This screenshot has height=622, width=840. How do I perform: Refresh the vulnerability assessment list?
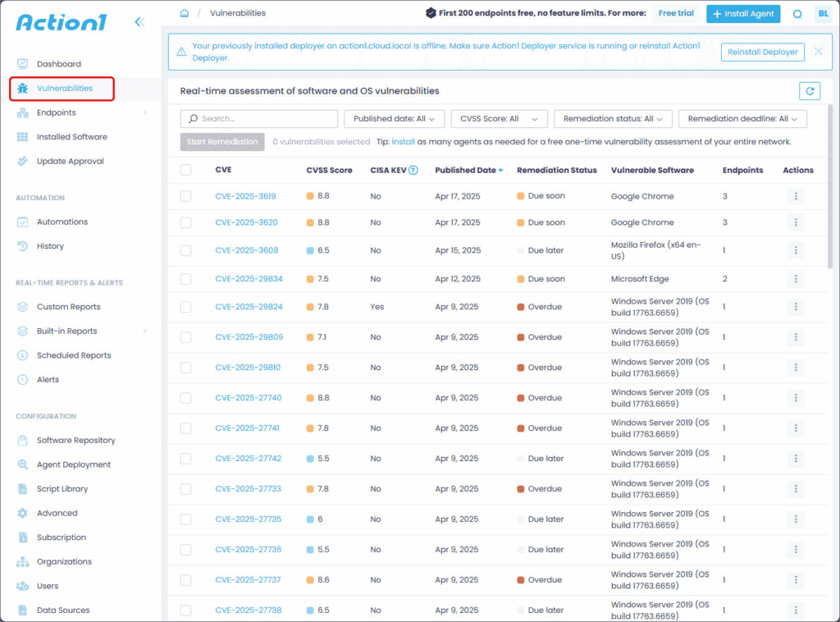coord(810,91)
